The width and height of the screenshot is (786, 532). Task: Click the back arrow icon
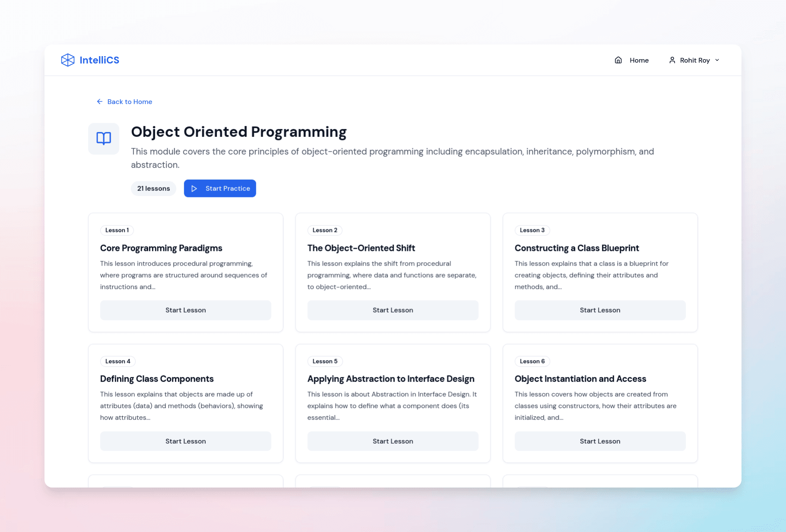coord(100,101)
